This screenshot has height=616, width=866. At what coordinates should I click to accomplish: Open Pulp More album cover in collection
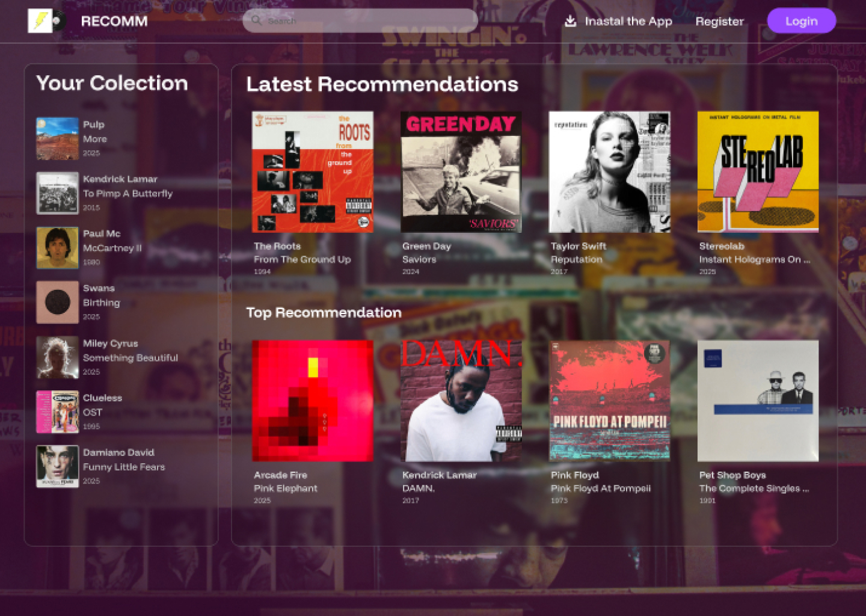click(x=57, y=138)
